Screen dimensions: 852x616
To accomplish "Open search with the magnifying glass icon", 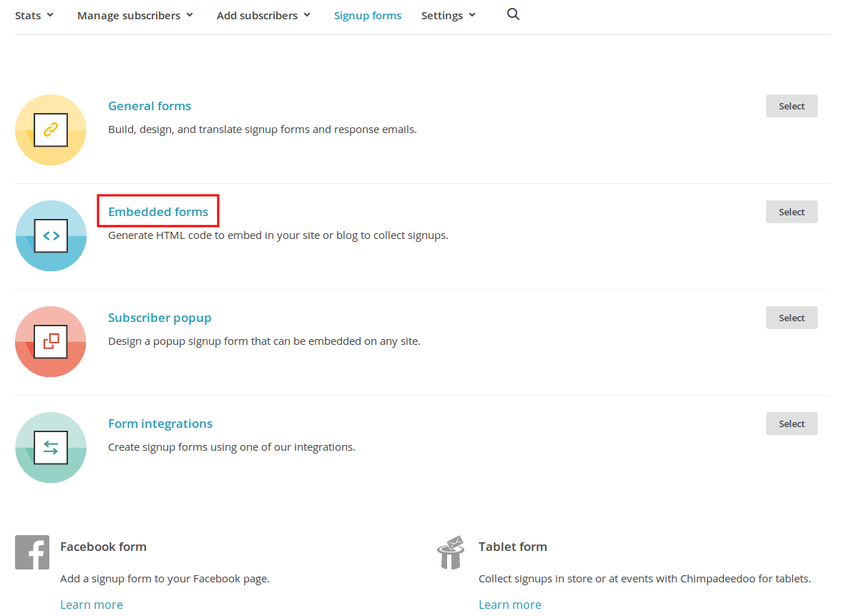I will click(513, 14).
